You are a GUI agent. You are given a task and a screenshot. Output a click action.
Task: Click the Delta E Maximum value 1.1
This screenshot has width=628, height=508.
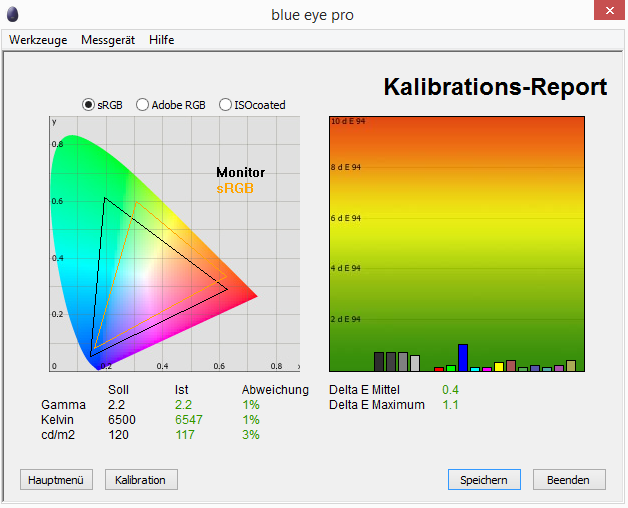(450, 405)
